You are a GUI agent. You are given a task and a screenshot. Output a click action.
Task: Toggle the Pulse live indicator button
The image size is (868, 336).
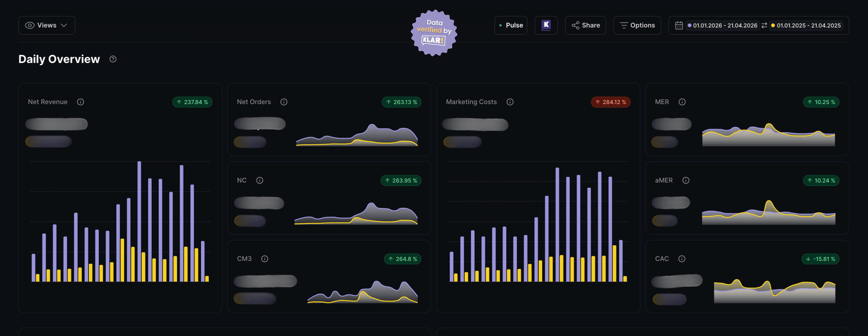point(511,25)
